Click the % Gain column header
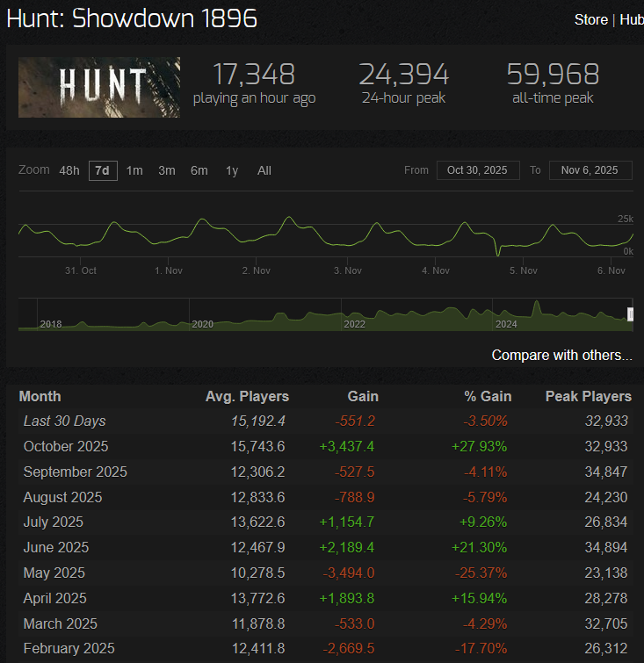The width and height of the screenshot is (644, 663). click(x=488, y=397)
